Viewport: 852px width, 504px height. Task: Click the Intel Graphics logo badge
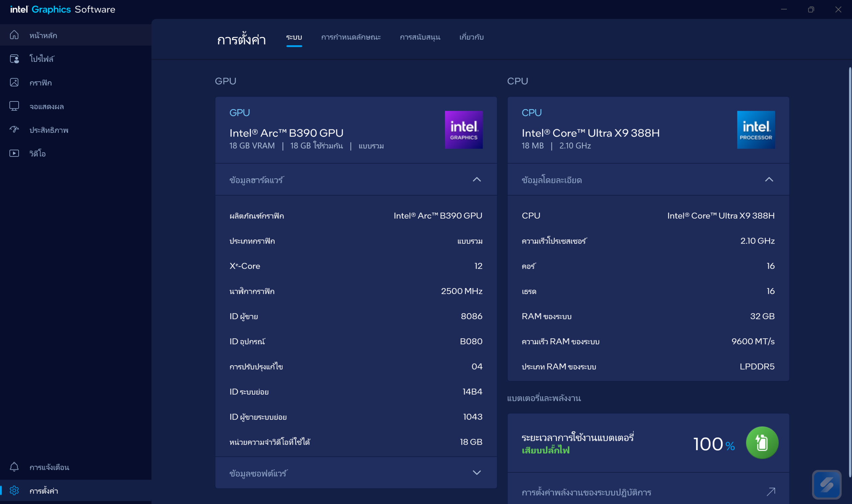pos(464,130)
